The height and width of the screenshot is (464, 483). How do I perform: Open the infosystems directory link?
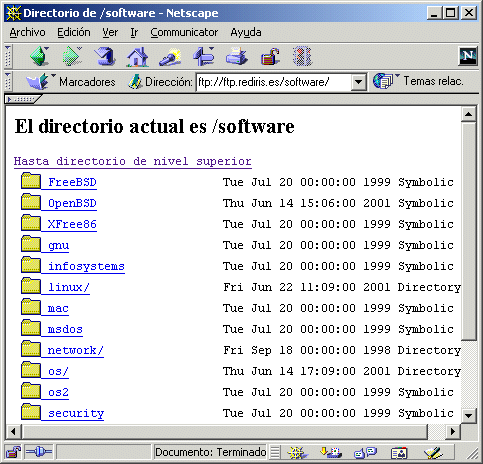(x=86, y=266)
